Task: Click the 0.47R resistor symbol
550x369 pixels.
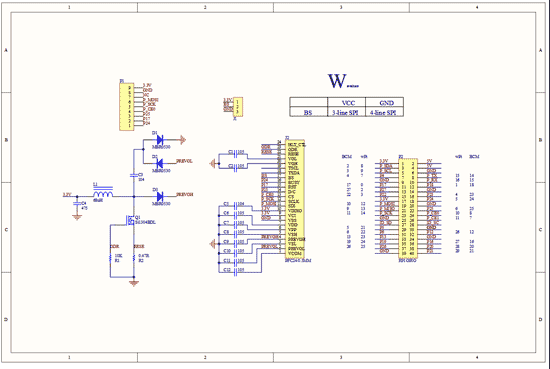Action: click(x=134, y=258)
